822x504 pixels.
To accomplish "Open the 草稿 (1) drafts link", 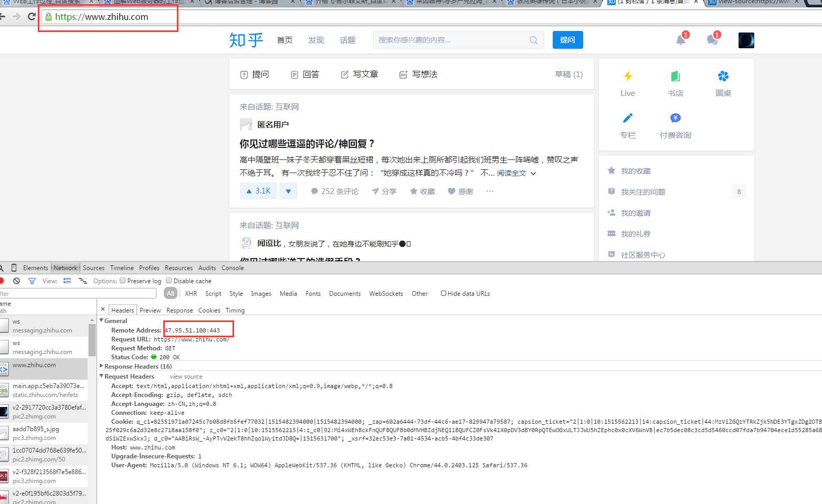I will (569, 74).
